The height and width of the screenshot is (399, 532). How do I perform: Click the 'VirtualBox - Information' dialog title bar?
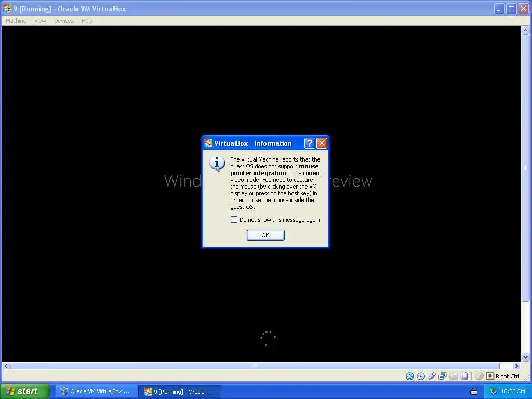coord(253,143)
